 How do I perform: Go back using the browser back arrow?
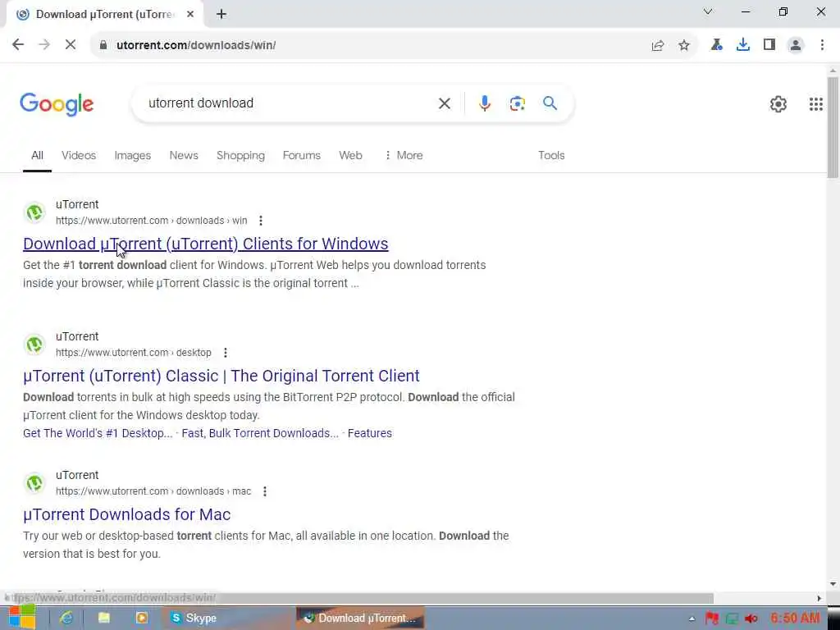pos(18,44)
